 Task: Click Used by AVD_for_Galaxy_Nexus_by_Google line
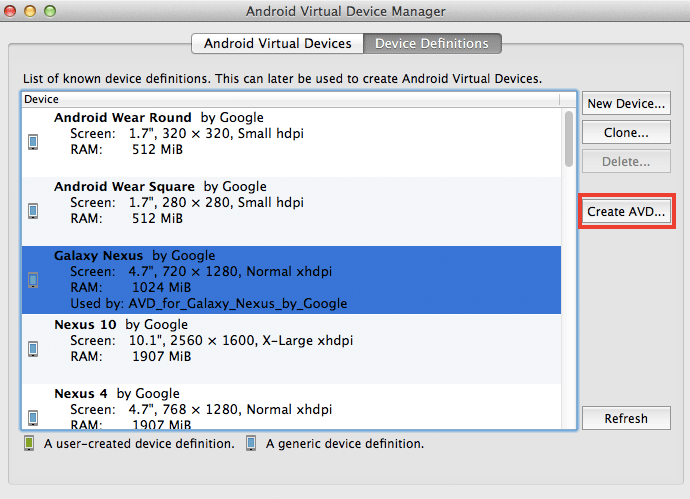pyautogui.click(x=209, y=304)
